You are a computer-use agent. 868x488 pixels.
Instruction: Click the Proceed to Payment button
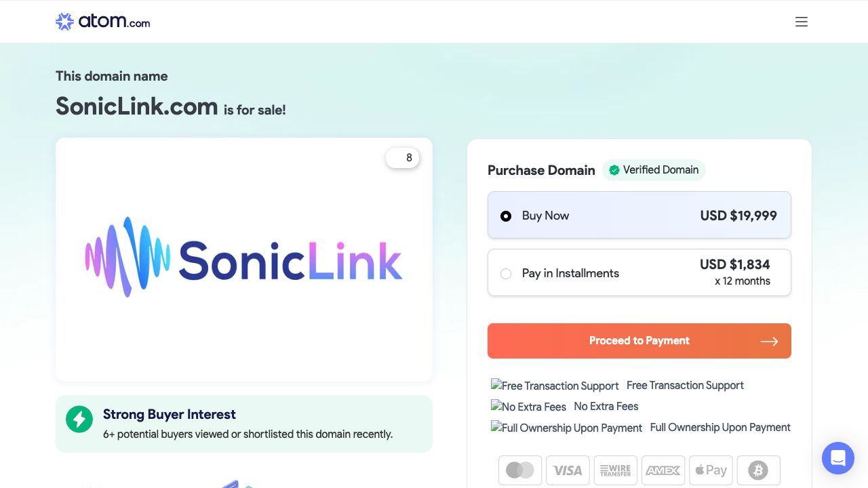pyautogui.click(x=639, y=341)
